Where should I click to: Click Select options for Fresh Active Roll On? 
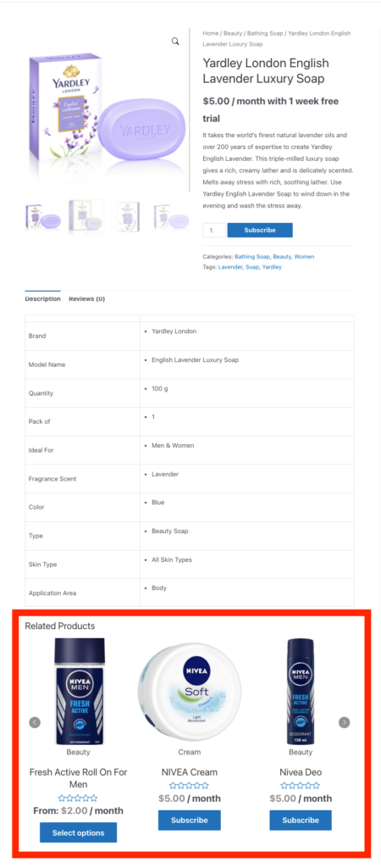[78, 832]
